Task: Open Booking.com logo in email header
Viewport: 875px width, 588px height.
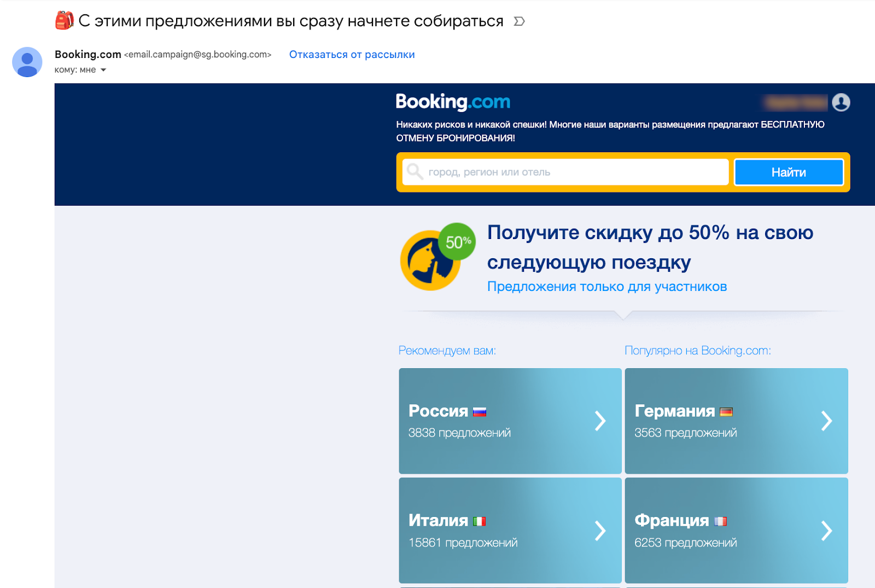Action: (453, 102)
